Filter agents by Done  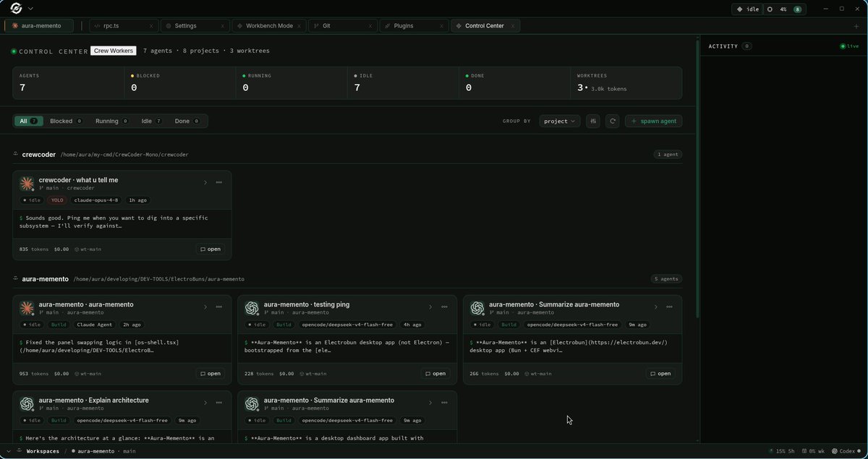tap(187, 121)
